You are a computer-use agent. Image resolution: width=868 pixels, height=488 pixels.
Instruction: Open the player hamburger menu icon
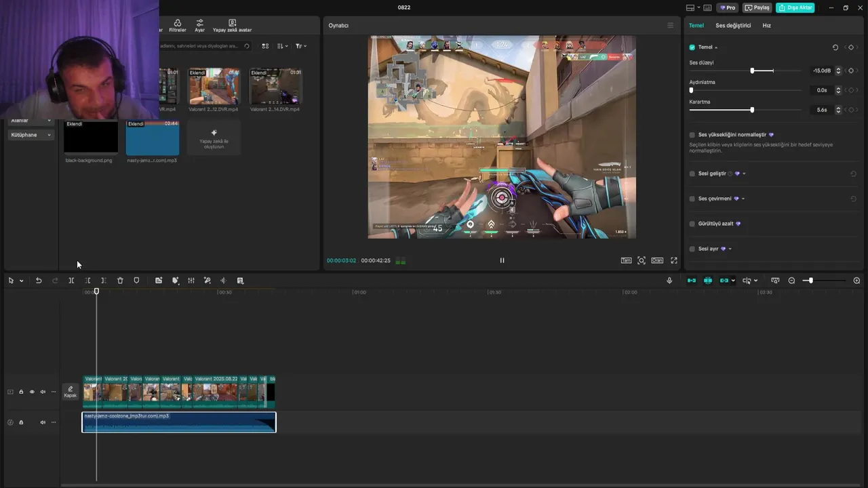point(671,26)
